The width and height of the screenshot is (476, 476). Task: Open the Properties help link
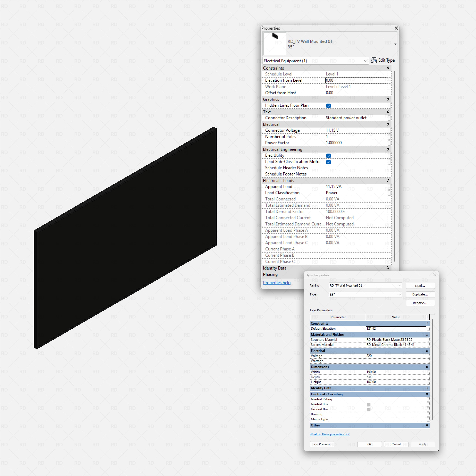click(x=277, y=283)
